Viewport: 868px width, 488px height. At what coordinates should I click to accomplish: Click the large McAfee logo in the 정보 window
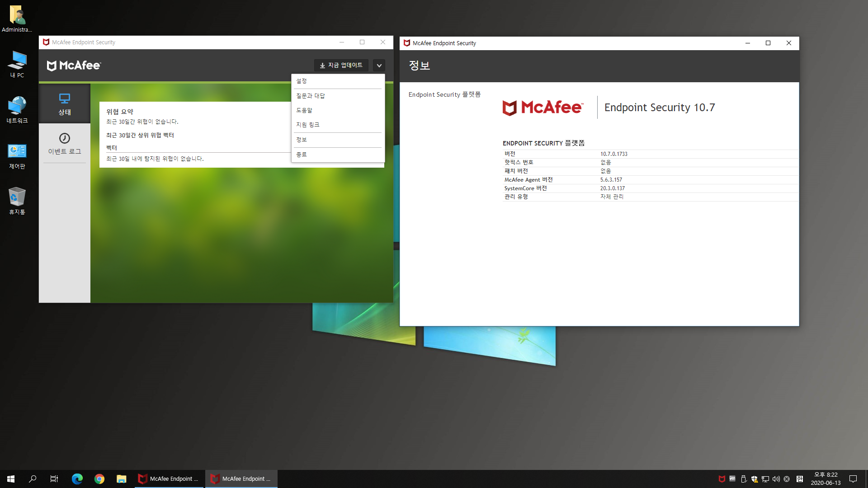[x=543, y=108]
